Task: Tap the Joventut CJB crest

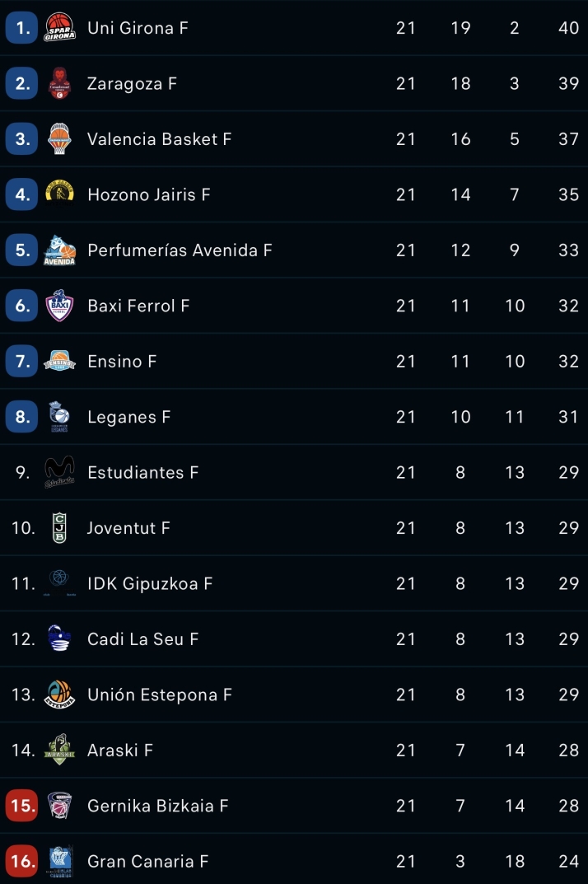Action: 59,528
